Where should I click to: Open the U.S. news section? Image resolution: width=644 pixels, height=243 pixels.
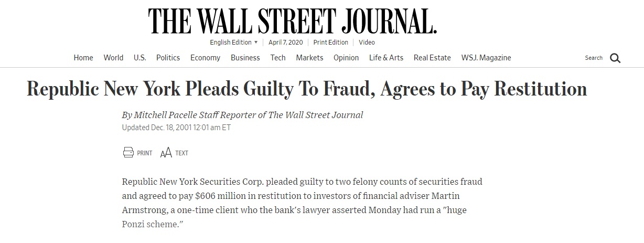139,58
